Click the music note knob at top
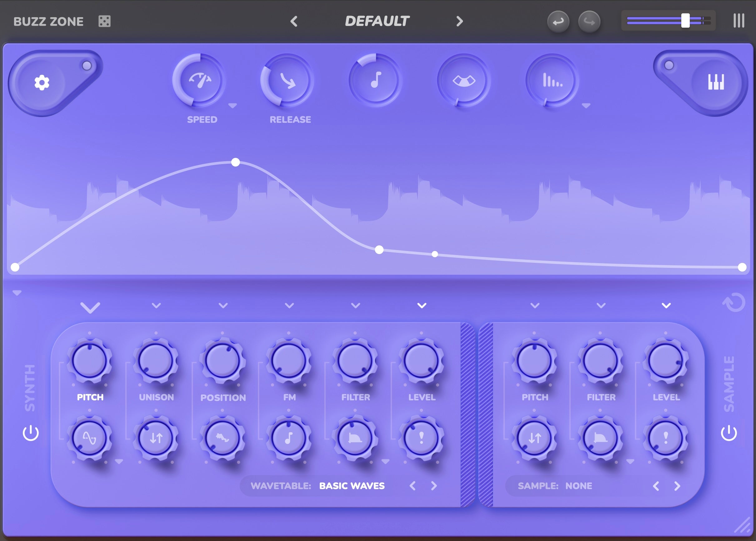Image resolution: width=756 pixels, height=541 pixels. click(376, 80)
